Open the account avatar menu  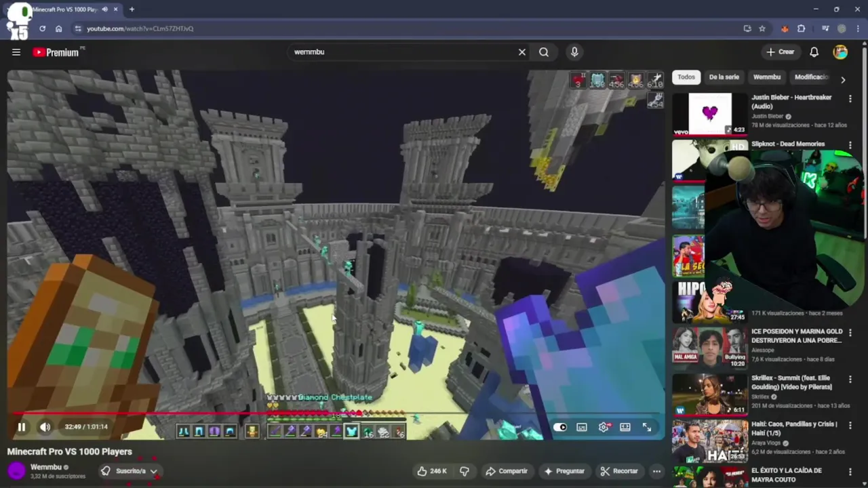[x=840, y=52]
